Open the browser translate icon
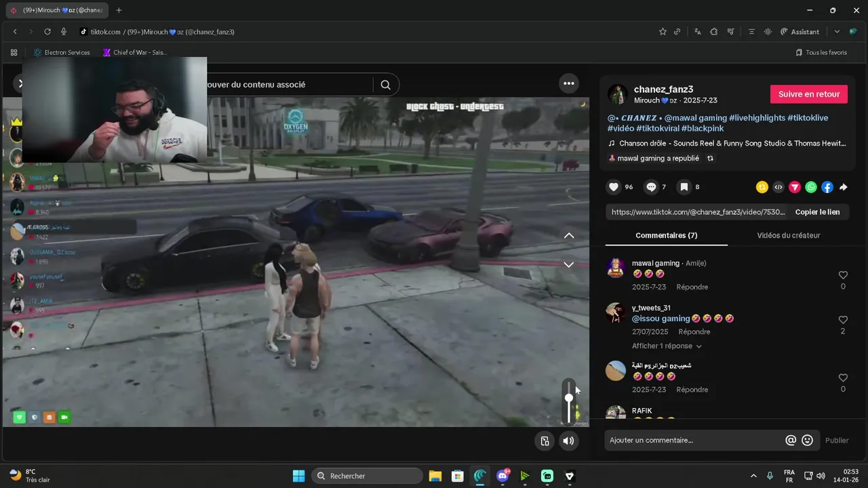The width and height of the screenshot is (868, 488). click(697, 32)
